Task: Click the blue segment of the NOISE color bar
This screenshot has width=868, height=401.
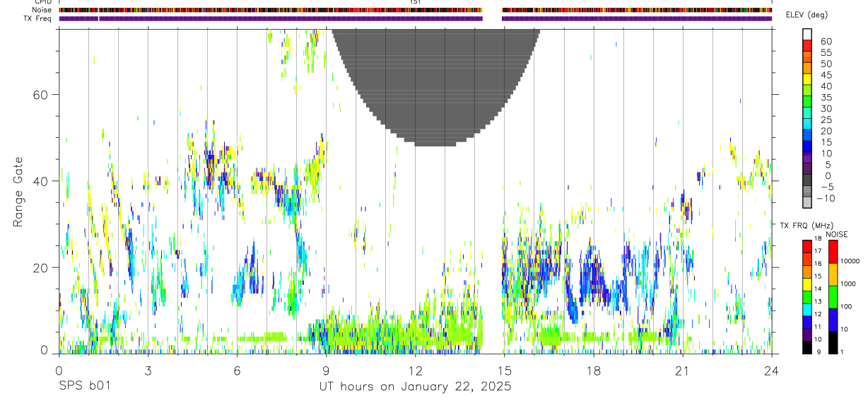Action: [833, 320]
